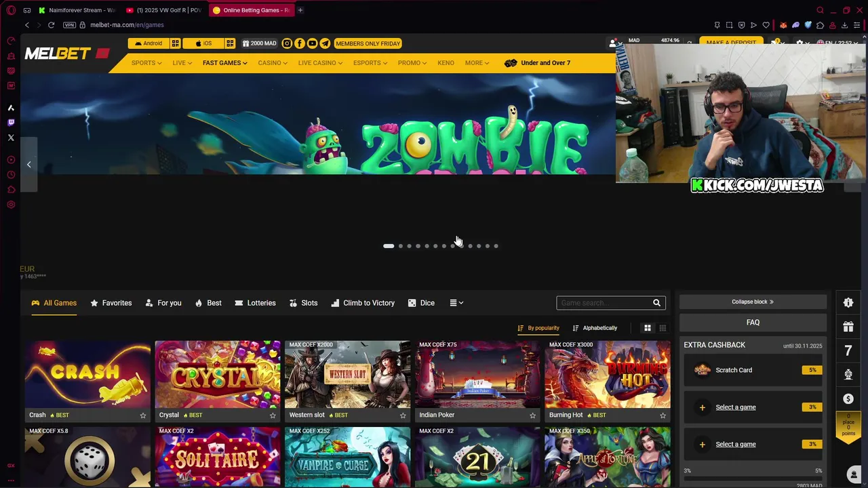Expand the LIVE dropdown menu
Image resolution: width=868 pixels, height=488 pixels.
click(x=182, y=63)
